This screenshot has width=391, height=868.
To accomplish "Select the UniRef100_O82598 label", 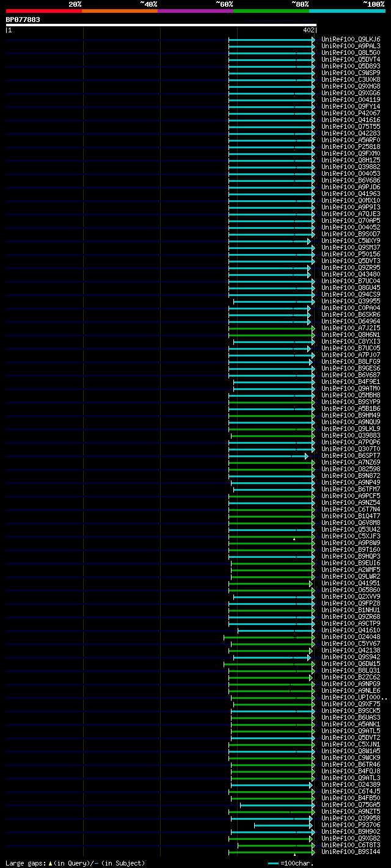I will point(351,469).
